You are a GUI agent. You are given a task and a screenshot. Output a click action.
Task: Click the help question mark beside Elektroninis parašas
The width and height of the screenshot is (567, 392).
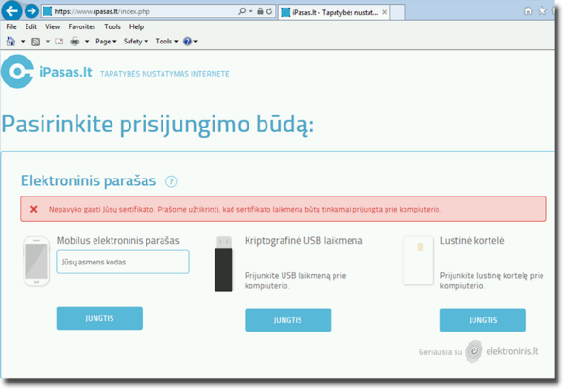(171, 181)
